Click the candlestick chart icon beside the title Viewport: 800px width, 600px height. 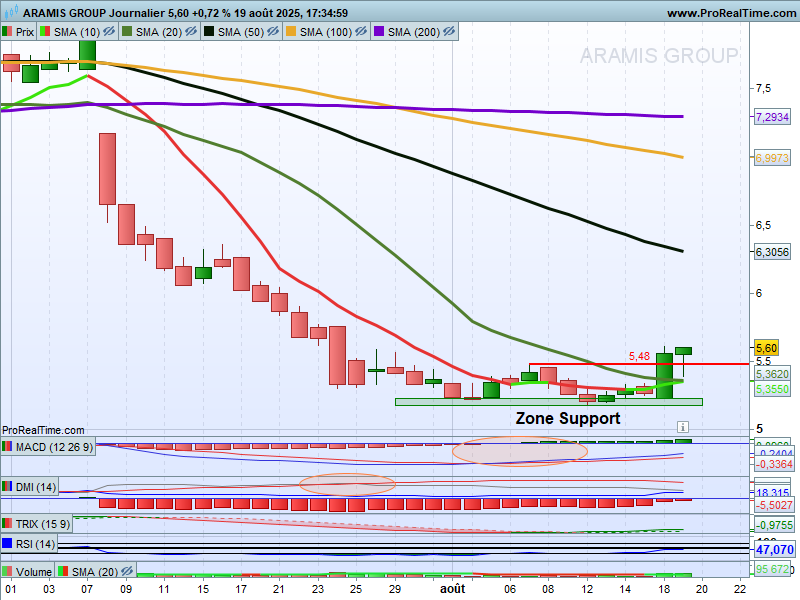pyautogui.click(x=11, y=12)
